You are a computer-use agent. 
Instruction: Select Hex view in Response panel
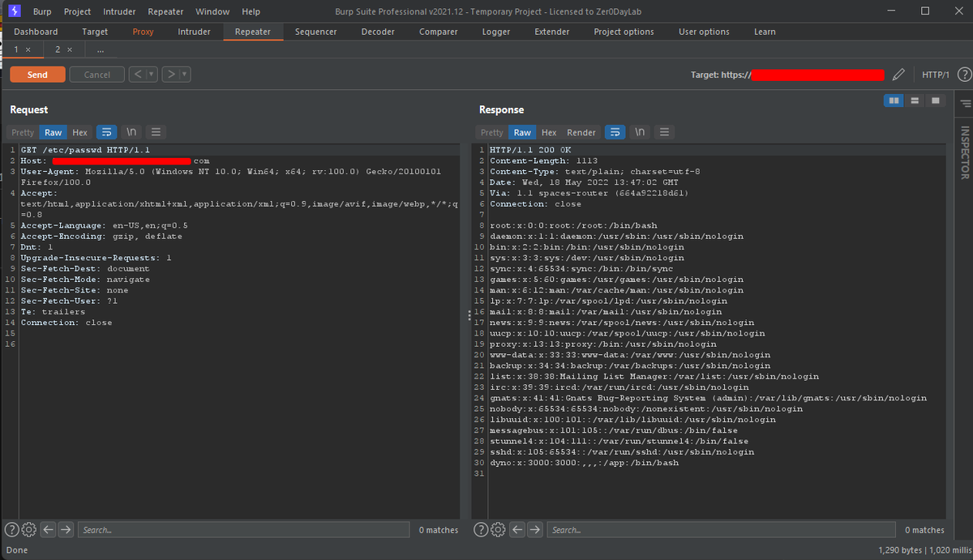549,132
